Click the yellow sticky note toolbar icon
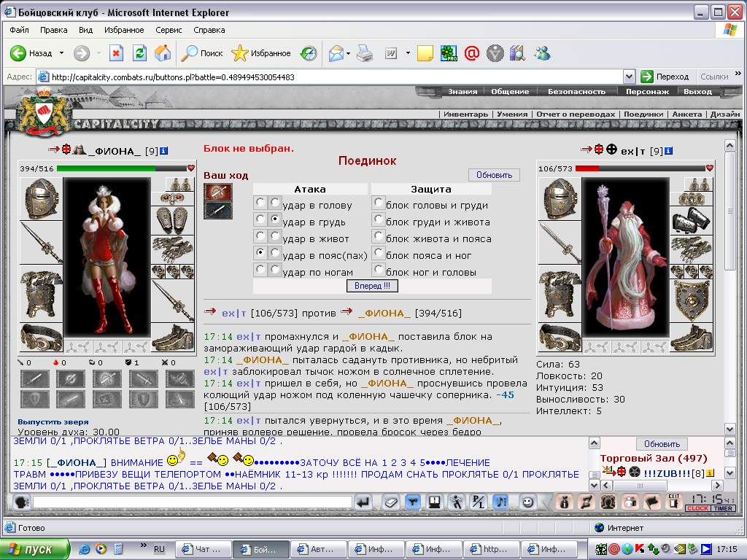This screenshot has width=747, height=560. (425, 53)
